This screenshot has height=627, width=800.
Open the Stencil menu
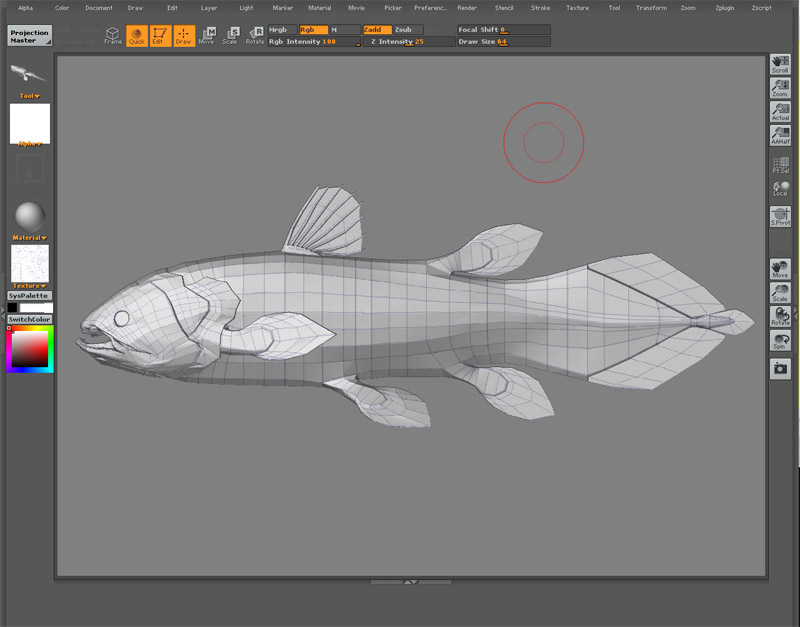coord(504,7)
